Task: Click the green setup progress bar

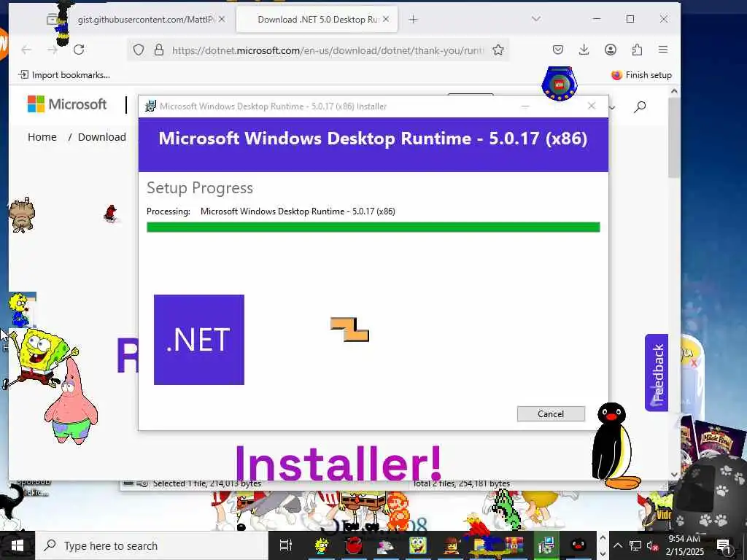Action: [x=373, y=227]
